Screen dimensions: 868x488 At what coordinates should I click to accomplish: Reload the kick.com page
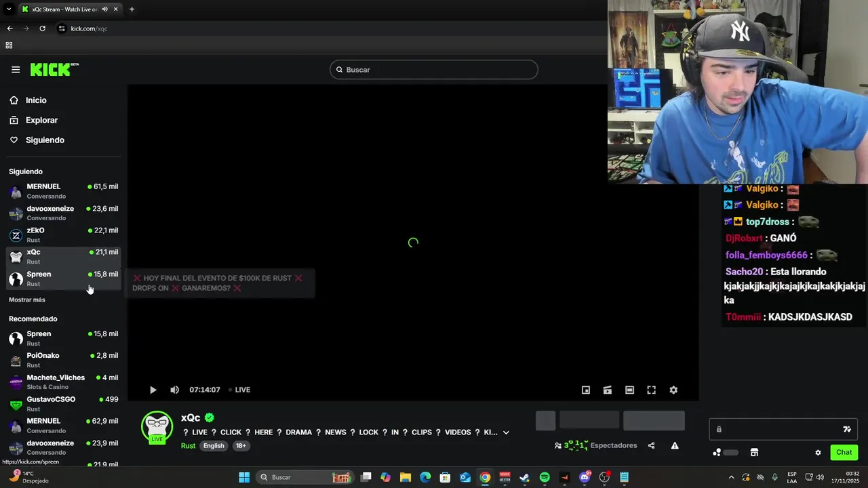[42, 28]
